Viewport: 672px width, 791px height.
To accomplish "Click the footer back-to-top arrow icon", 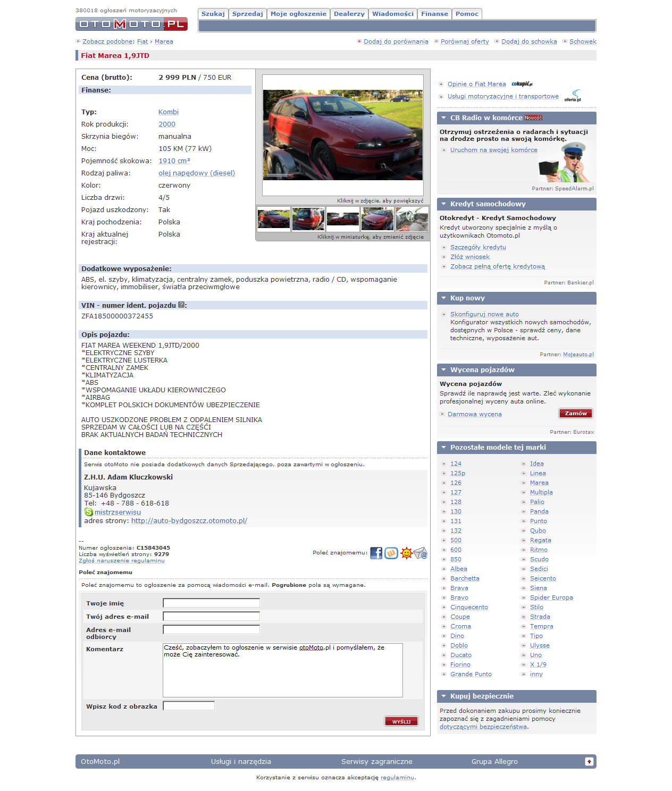I will 589,761.
